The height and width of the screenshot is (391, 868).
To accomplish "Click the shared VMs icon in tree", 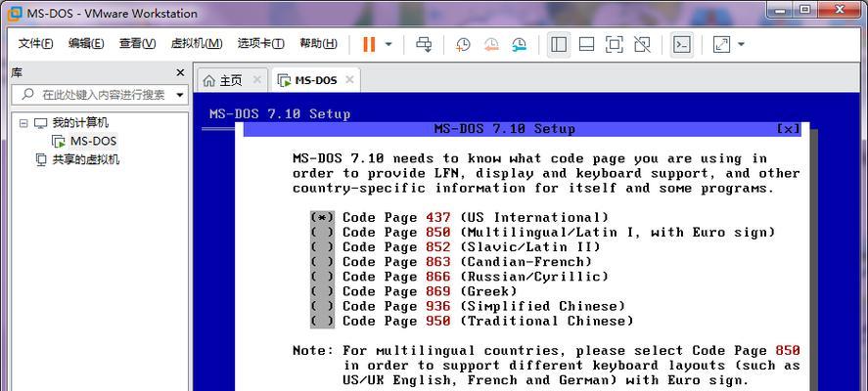I will click(x=41, y=160).
